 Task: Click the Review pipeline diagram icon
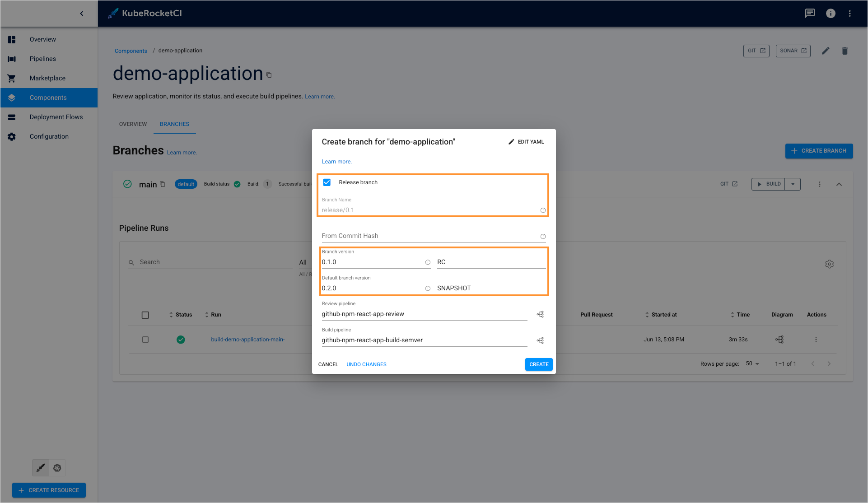540,314
